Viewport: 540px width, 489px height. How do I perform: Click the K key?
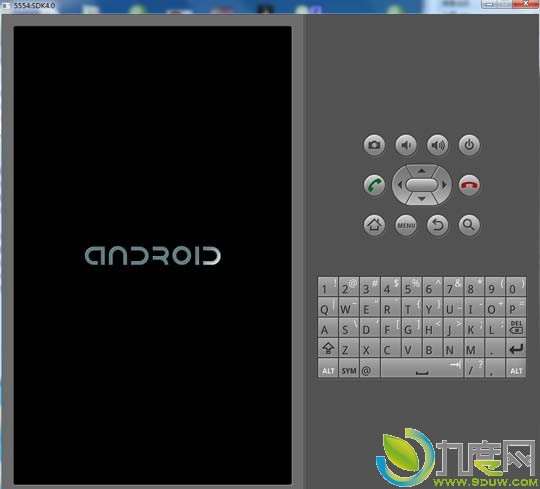click(x=474, y=328)
